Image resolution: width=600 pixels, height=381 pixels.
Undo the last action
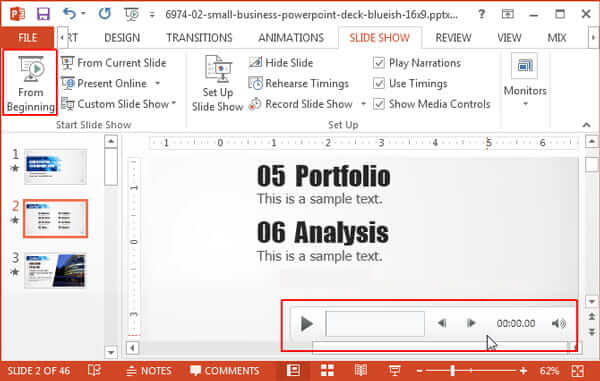(69, 14)
